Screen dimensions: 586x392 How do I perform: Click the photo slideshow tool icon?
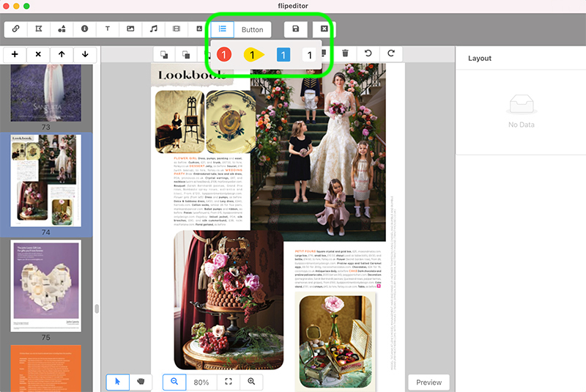point(199,29)
